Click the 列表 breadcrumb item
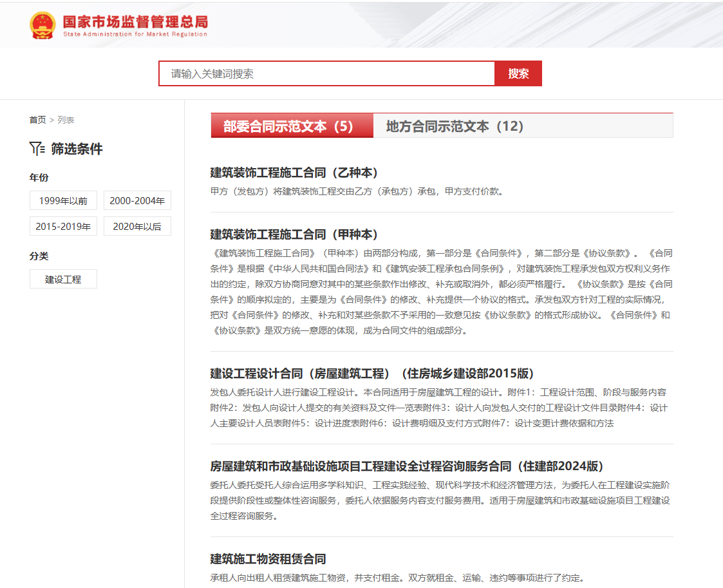The height and width of the screenshot is (588, 723). pos(66,120)
